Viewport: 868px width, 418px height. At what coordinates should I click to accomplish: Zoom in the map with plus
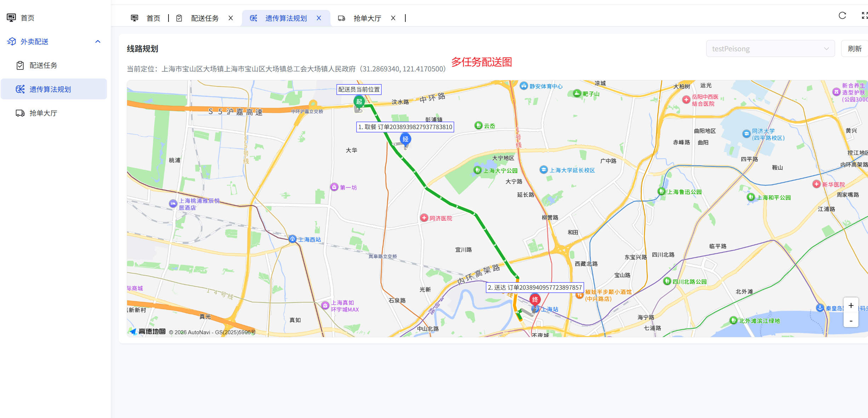pos(851,306)
